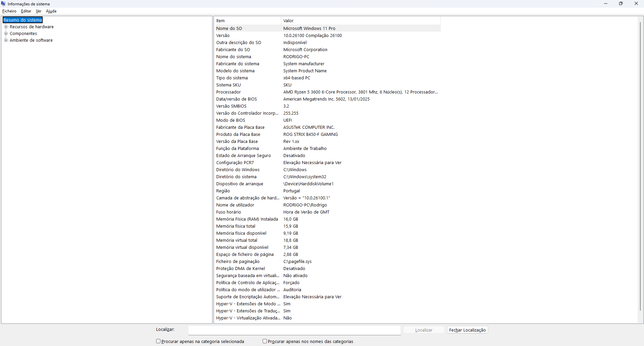
Task: Close the Informações de sistema window
Action: tap(636, 4)
